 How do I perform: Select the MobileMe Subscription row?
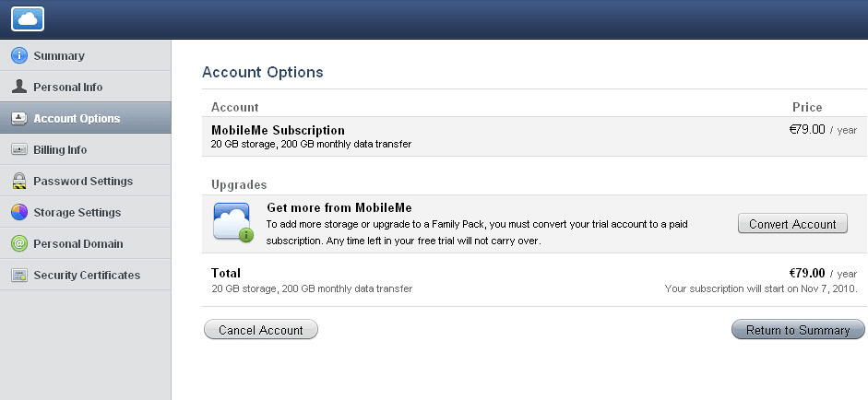(x=534, y=136)
